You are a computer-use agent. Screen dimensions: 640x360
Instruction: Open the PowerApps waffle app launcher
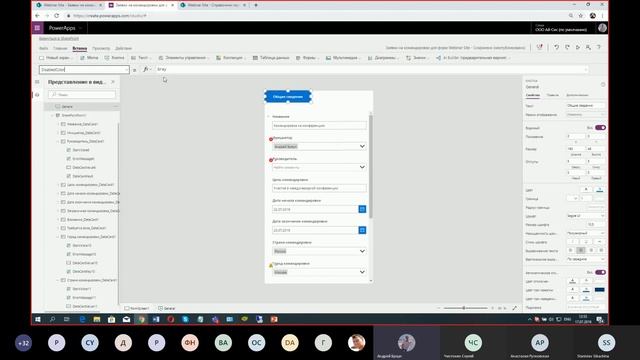point(37,28)
